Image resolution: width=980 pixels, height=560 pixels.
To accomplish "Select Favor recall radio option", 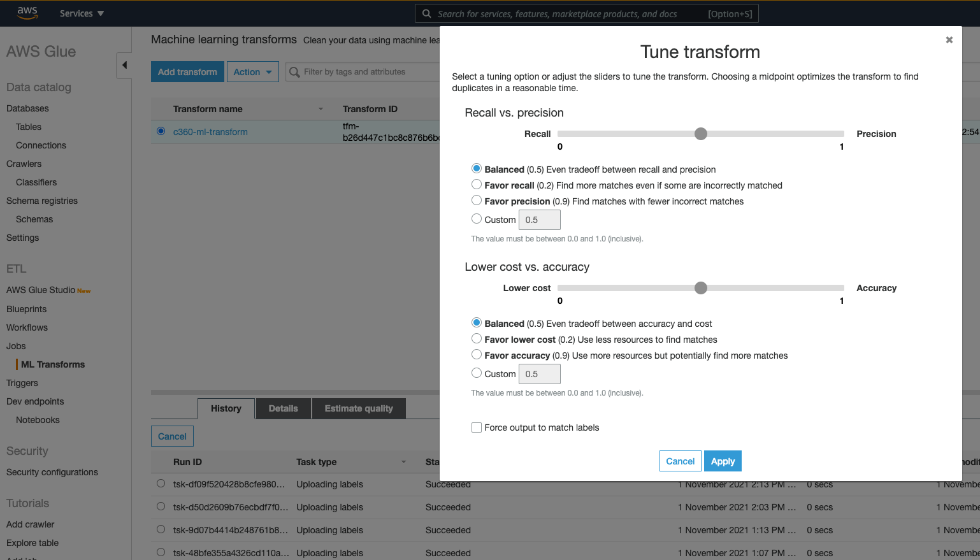I will (x=477, y=185).
